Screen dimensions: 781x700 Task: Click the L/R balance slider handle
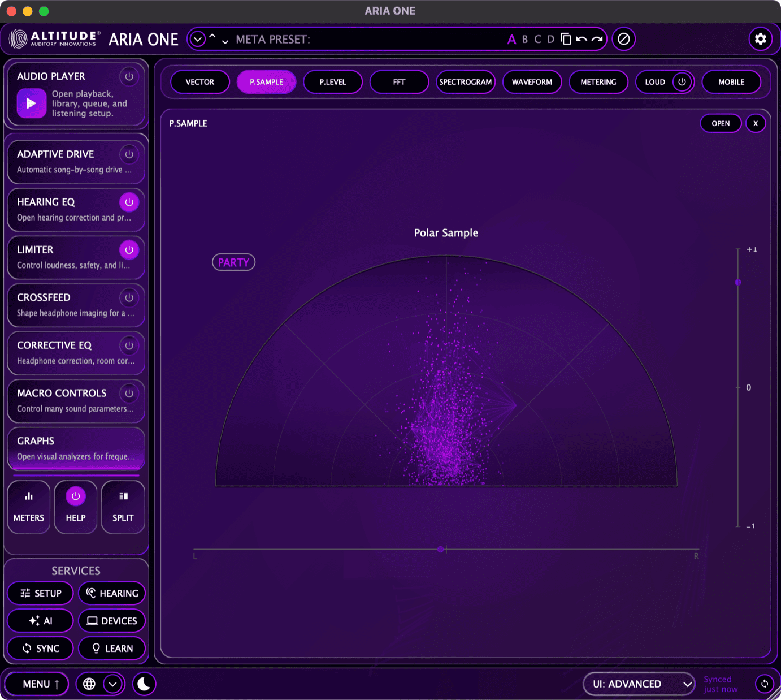441,549
